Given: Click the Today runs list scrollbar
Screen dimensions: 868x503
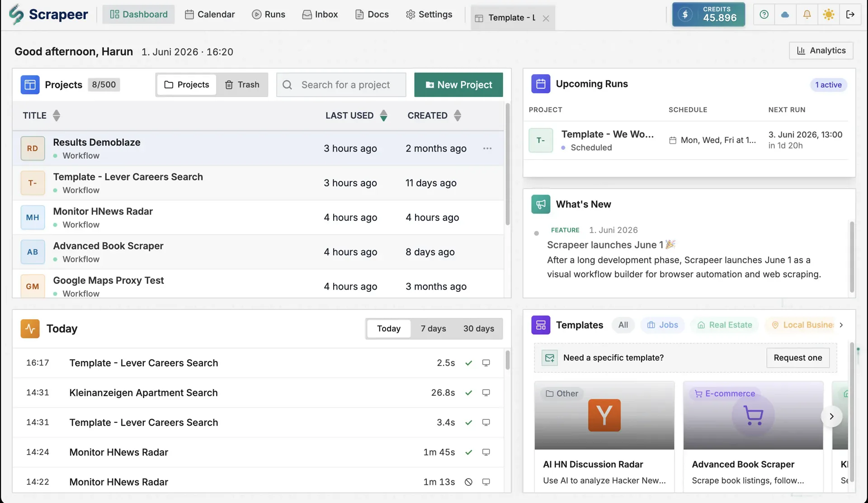Looking at the screenshot, I should coord(508,360).
